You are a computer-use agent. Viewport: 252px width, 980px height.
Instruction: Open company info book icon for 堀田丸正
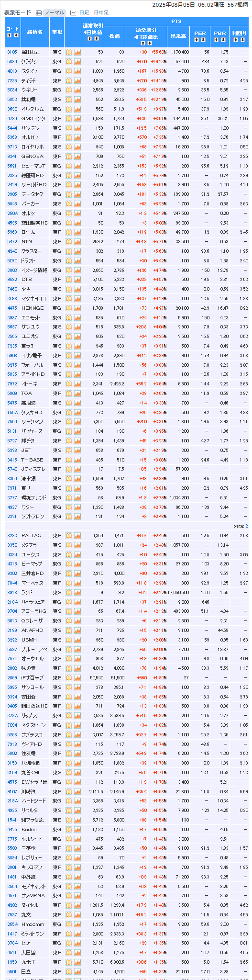click(x=68, y=52)
